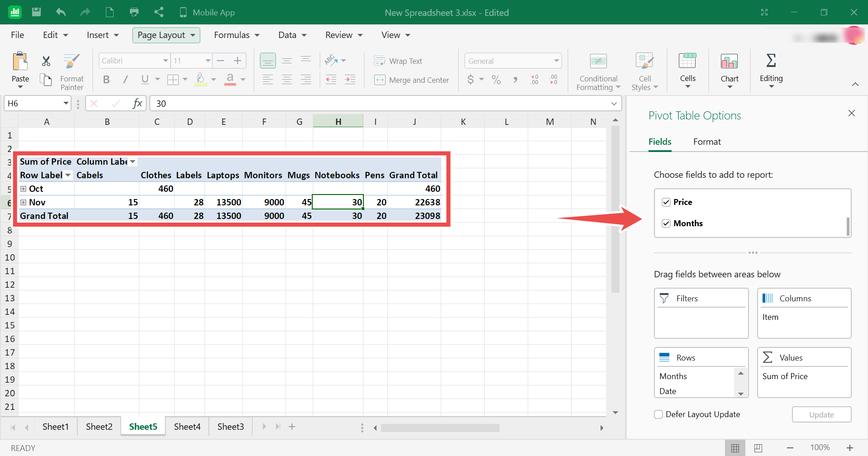This screenshot has height=456, width=868.
Task: Switch to Sheet4
Action: [186, 426]
